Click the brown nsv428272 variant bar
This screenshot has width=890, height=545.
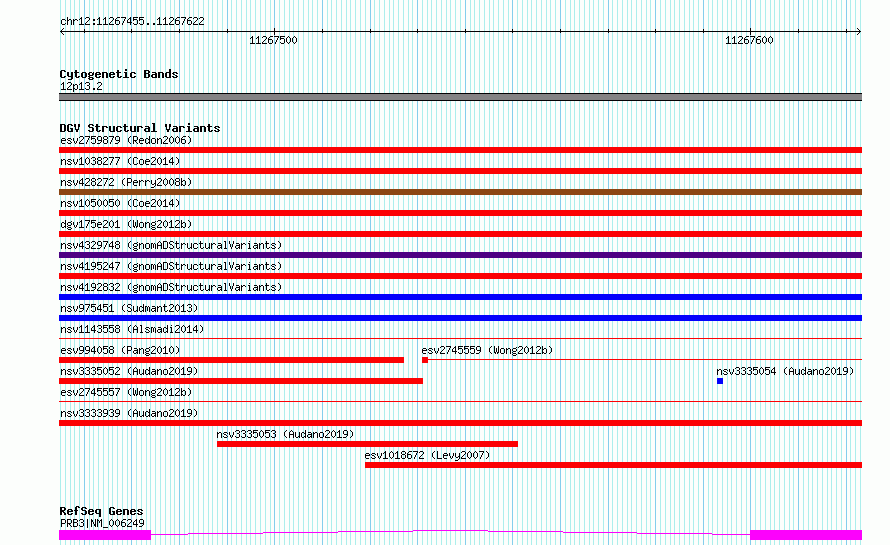click(460, 192)
